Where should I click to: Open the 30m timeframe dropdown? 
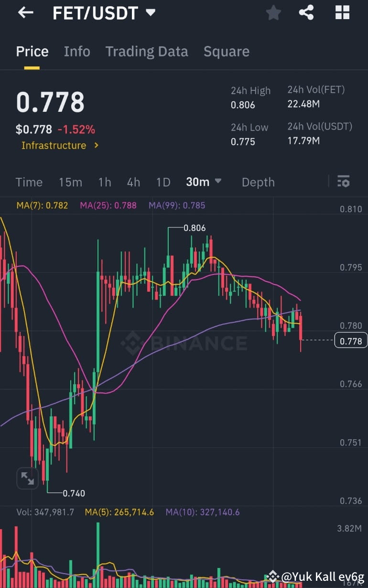click(204, 182)
